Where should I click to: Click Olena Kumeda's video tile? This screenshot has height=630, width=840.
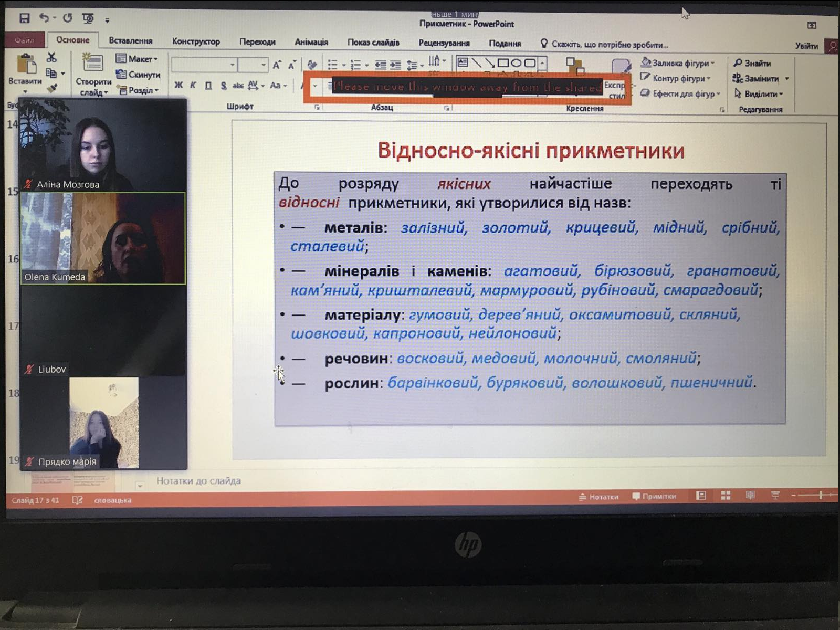click(103, 238)
